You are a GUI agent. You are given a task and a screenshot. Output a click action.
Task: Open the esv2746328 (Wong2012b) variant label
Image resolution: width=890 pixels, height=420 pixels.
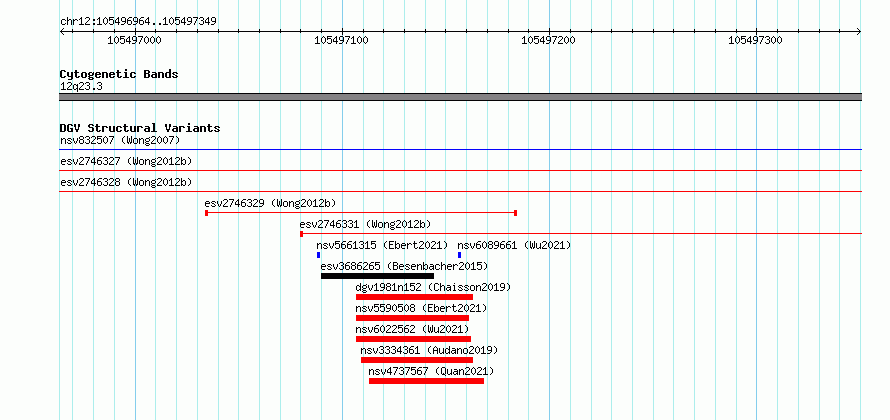point(126,182)
